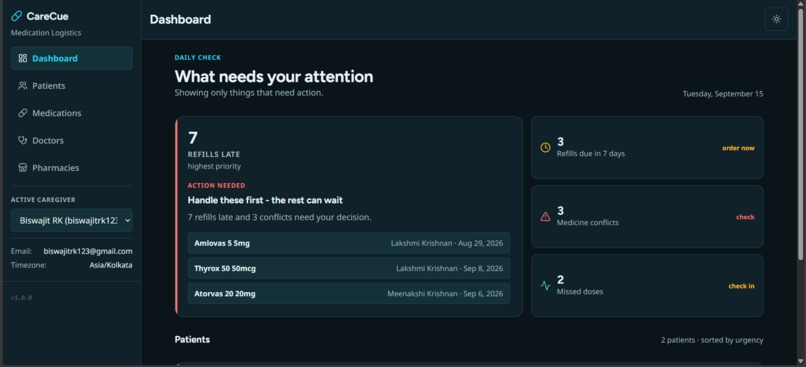Viewport: 806px width, 367px height.
Task: Click the page vertical scrollbar
Action: click(x=801, y=134)
